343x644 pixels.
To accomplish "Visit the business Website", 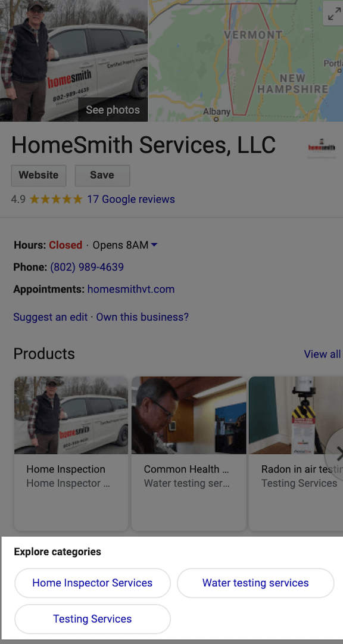I will coord(39,175).
